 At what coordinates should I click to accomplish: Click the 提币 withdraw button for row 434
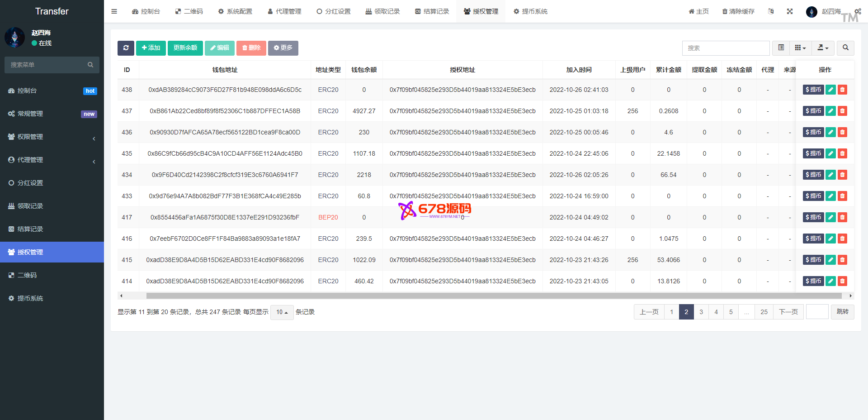pyautogui.click(x=813, y=175)
